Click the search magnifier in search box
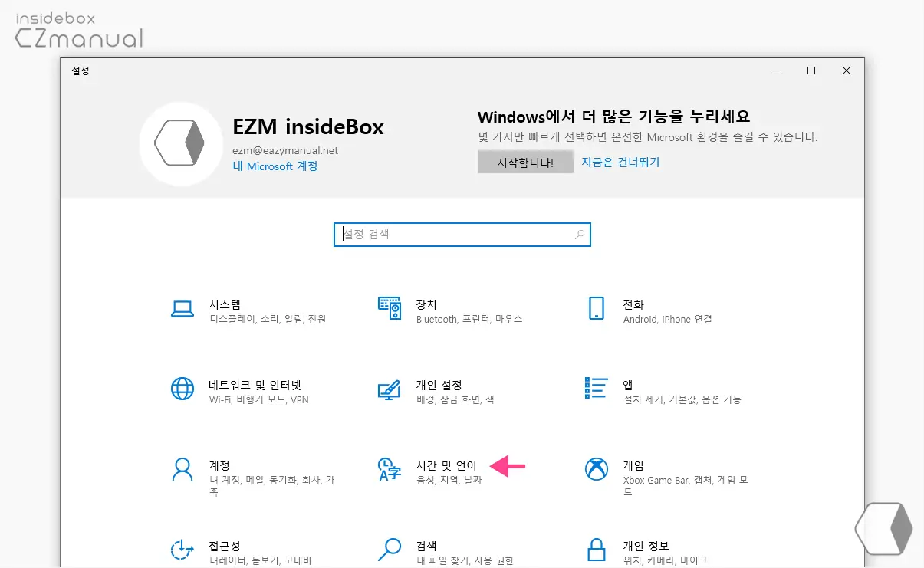Screen dimensions: 924x568 [x=580, y=234]
